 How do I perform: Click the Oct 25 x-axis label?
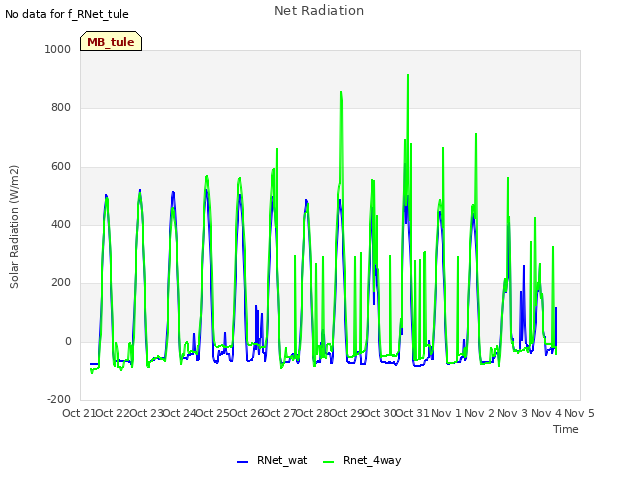coord(212,413)
